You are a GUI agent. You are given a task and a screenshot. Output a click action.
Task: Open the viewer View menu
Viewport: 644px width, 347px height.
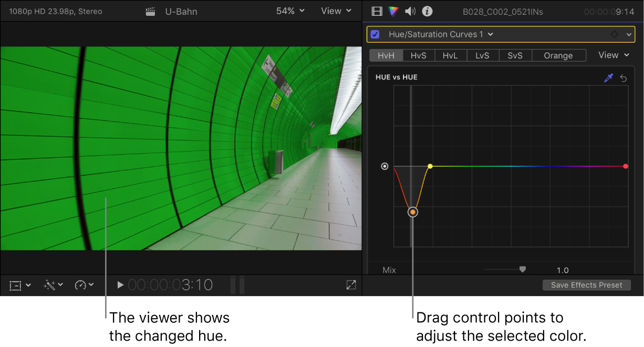click(x=336, y=11)
